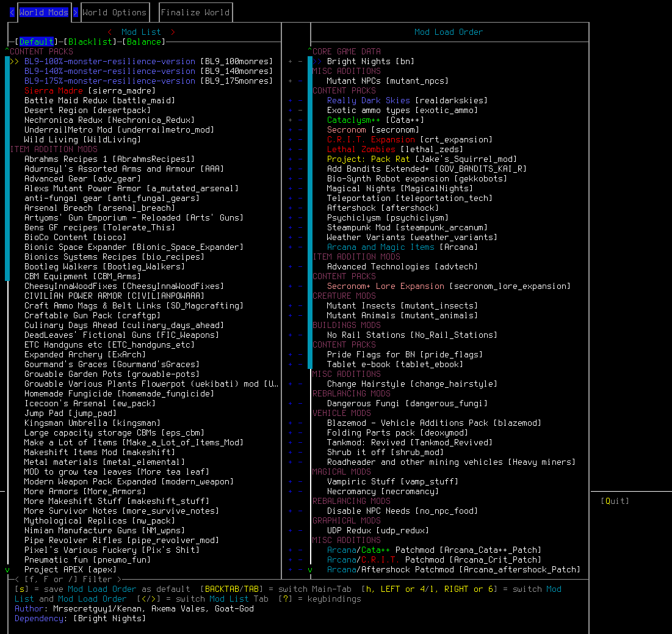Select the Wild Living mod
The image size is (672, 634).
[x=83, y=139]
